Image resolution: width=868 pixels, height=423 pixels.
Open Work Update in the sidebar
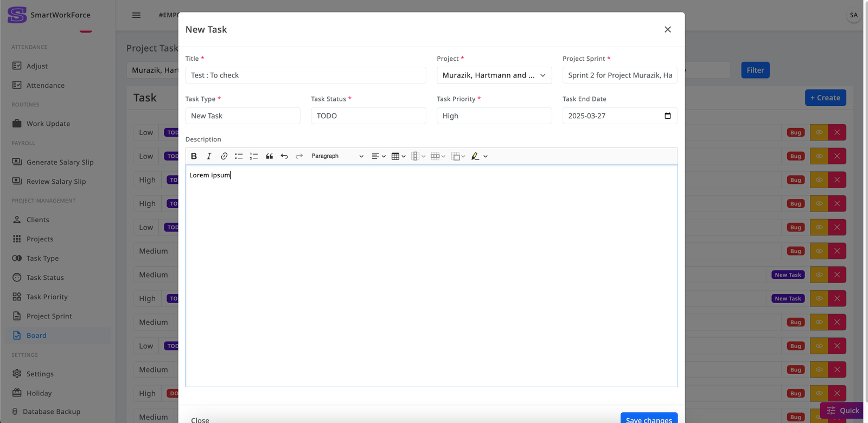(x=48, y=124)
